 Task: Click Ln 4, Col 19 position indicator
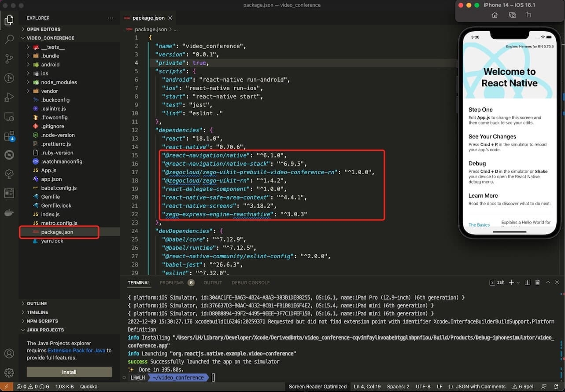(x=367, y=387)
